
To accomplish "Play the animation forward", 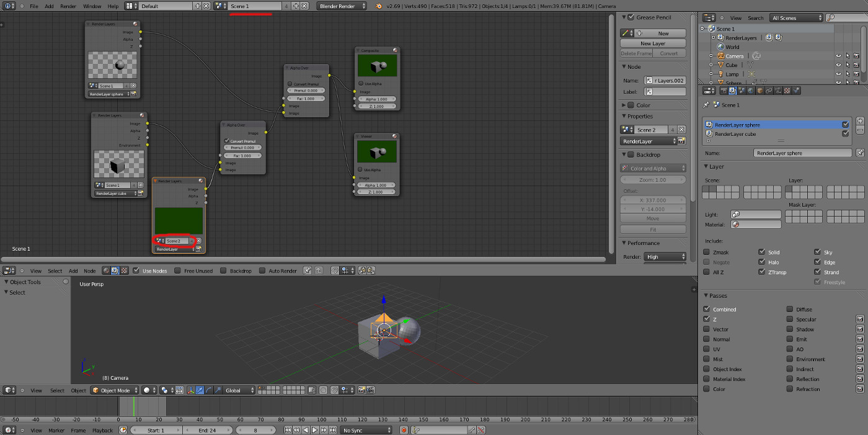I will pyautogui.click(x=314, y=430).
